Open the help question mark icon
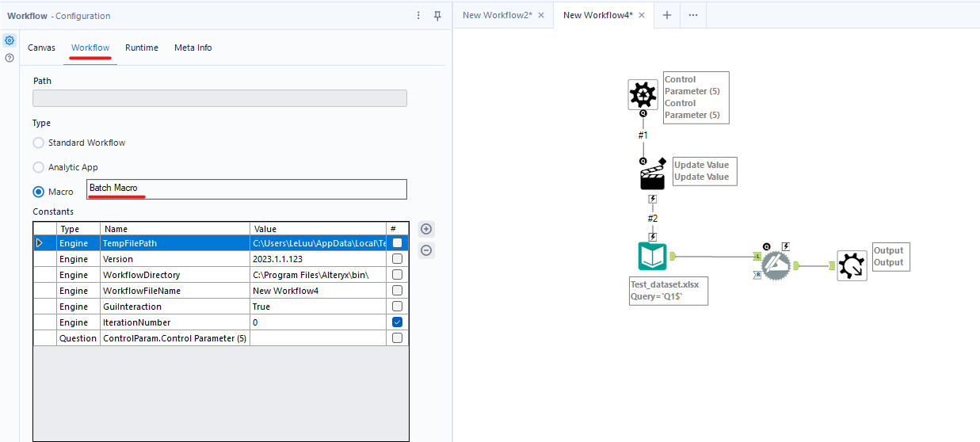This screenshot has height=442, width=980. [10, 58]
